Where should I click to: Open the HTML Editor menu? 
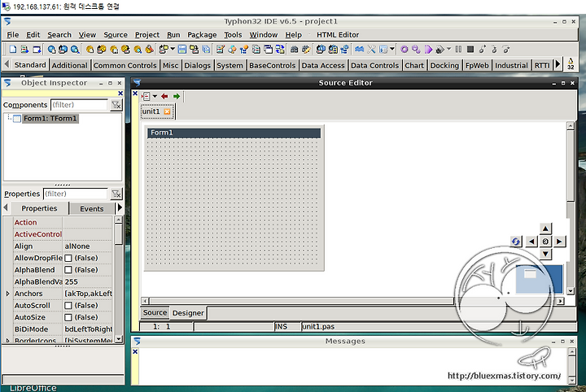click(338, 35)
